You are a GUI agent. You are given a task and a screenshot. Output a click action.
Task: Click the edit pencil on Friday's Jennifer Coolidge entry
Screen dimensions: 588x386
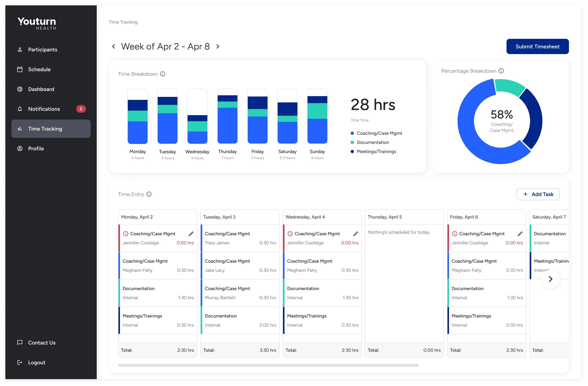[x=520, y=234]
